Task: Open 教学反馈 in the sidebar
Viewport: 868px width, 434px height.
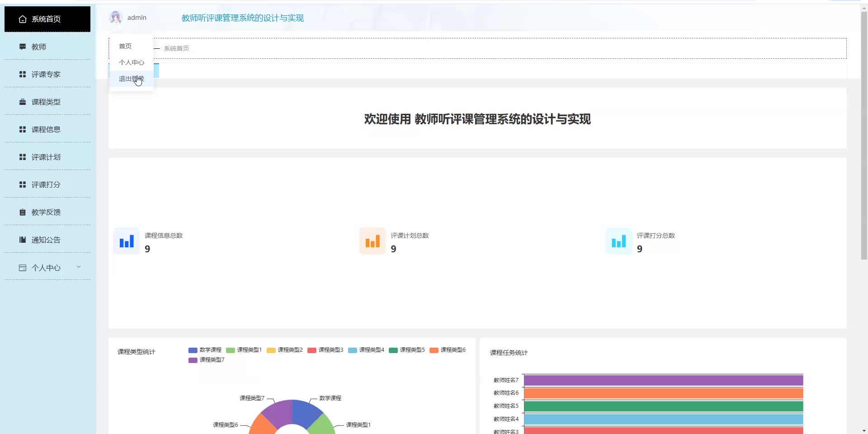Action: [x=47, y=212]
